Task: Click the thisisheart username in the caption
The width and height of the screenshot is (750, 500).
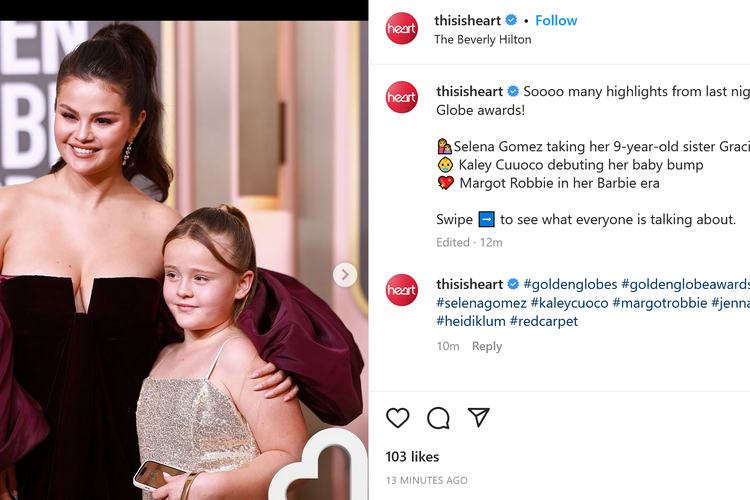Action: pyautogui.click(x=469, y=91)
